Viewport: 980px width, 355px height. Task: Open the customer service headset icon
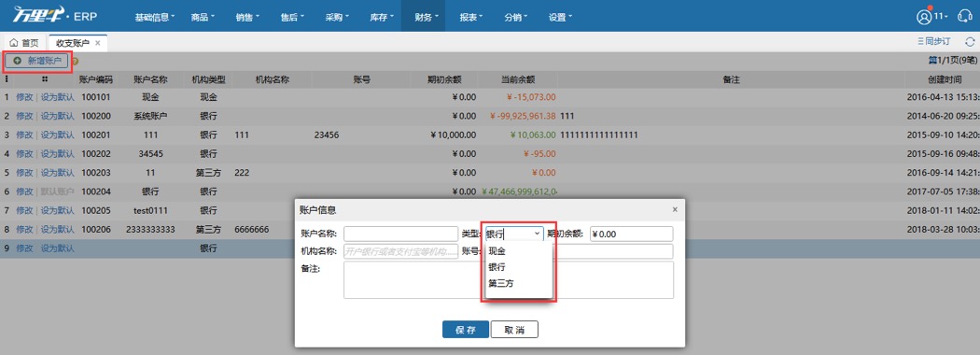[x=964, y=17]
